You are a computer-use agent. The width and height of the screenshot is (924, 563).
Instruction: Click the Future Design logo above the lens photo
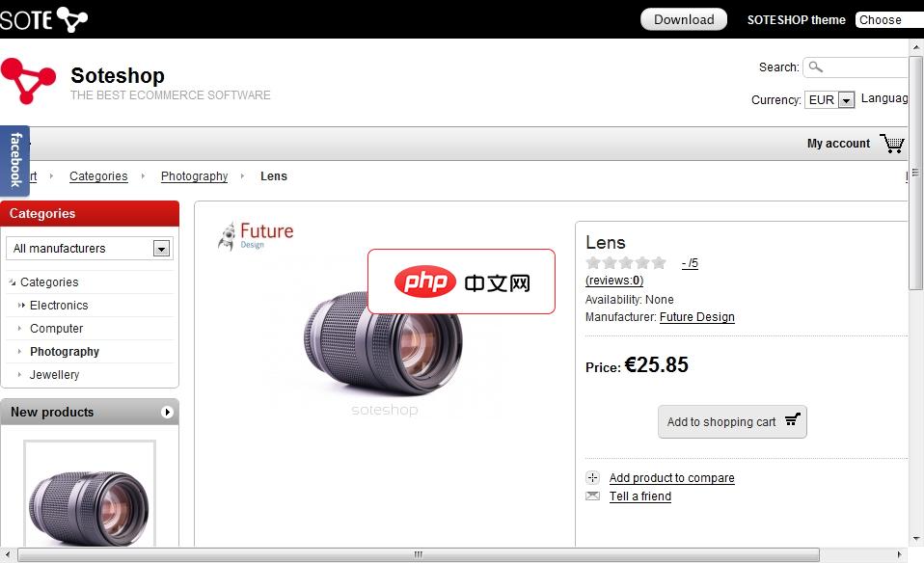point(256,233)
